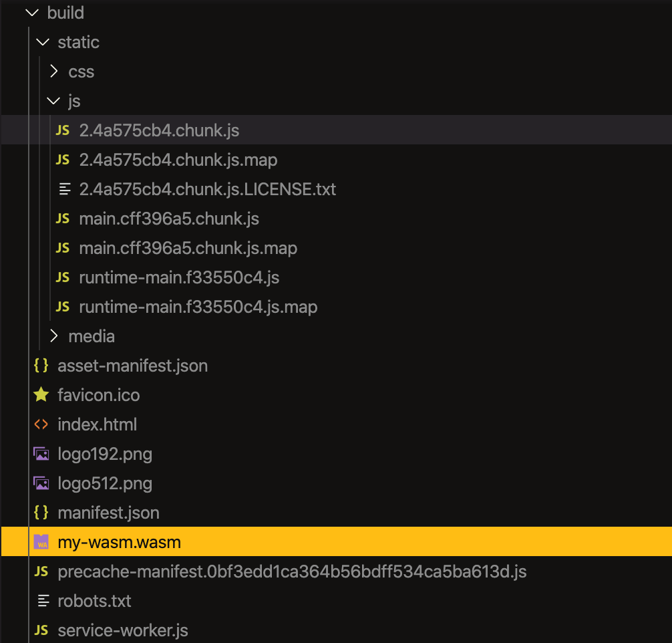Click the JS icon of 2.4a575cb4.chunk.js.map
This screenshot has width=672, height=643.
63,160
